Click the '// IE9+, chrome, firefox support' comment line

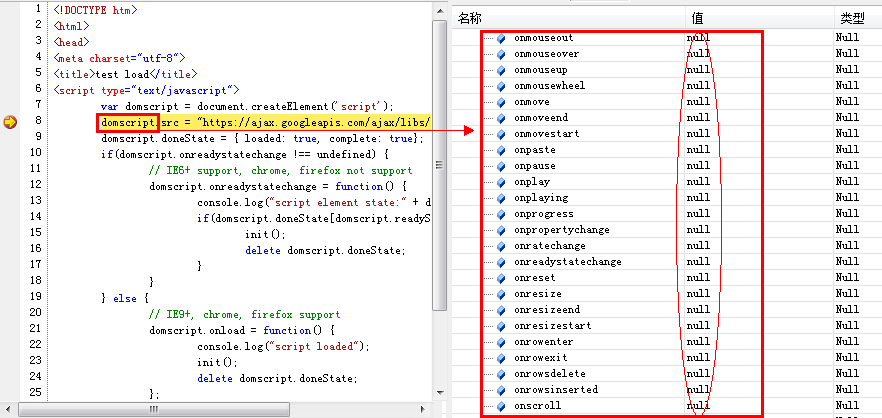click(245, 314)
